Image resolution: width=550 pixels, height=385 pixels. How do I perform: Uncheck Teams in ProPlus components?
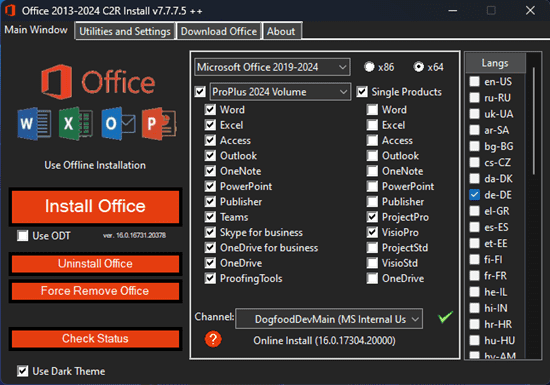210,217
